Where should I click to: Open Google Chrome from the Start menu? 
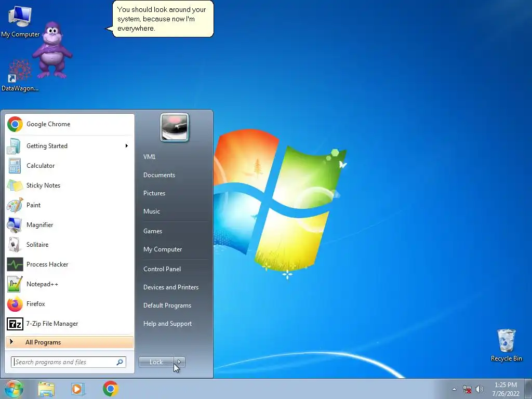[70, 124]
